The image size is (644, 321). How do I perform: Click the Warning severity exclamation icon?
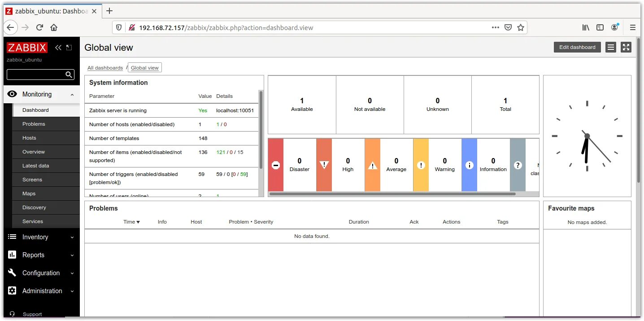pyautogui.click(x=421, y=165)
